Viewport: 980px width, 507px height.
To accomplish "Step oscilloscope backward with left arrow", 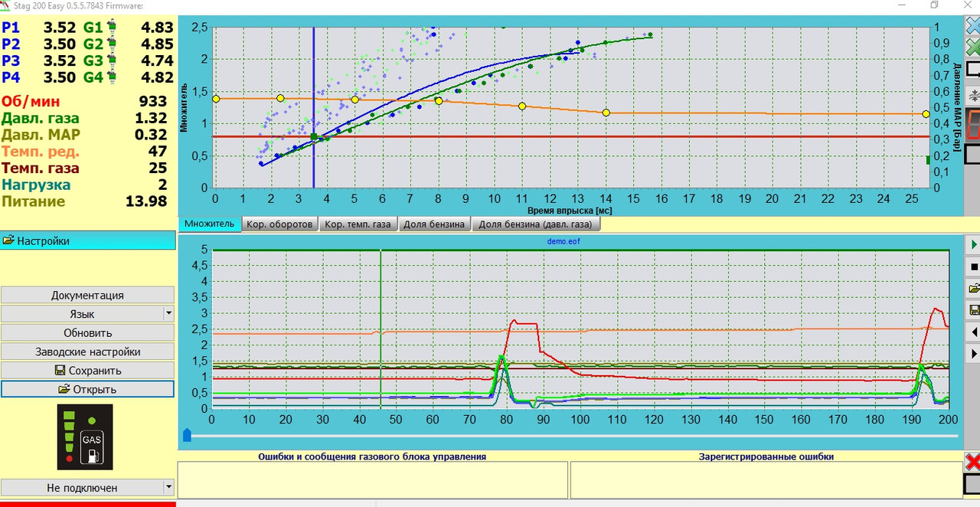I will [x=974, y=332].
